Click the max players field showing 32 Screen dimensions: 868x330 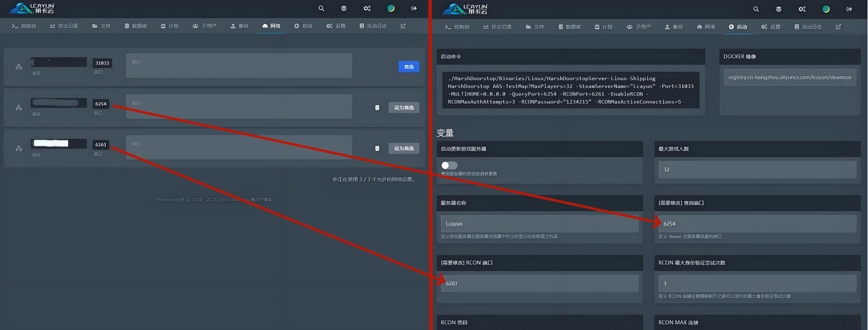tap(757, 169)
